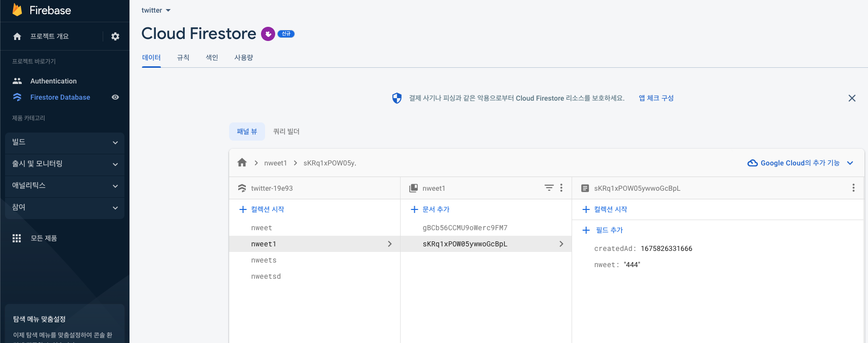Click the nweet field value "444"

632,265
